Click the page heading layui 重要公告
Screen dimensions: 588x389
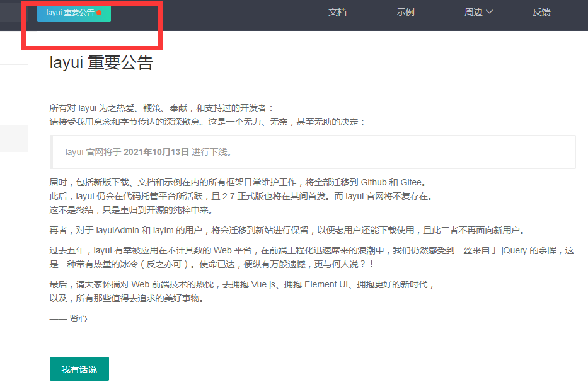click(x=101, y=63)
